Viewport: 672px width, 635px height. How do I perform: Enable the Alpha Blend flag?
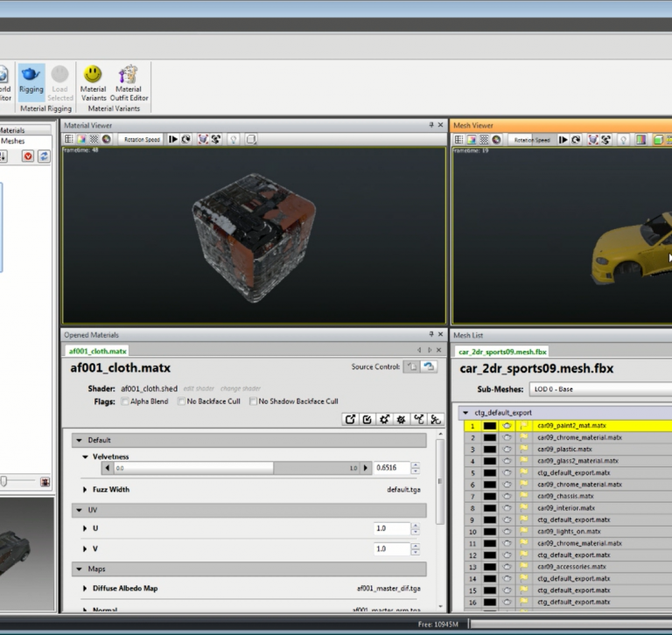coord(125,401)
